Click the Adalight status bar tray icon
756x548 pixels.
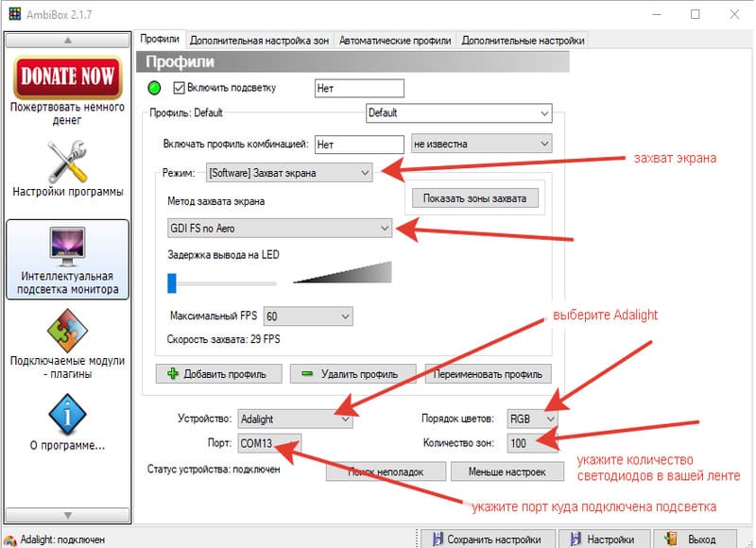[9, 539]
